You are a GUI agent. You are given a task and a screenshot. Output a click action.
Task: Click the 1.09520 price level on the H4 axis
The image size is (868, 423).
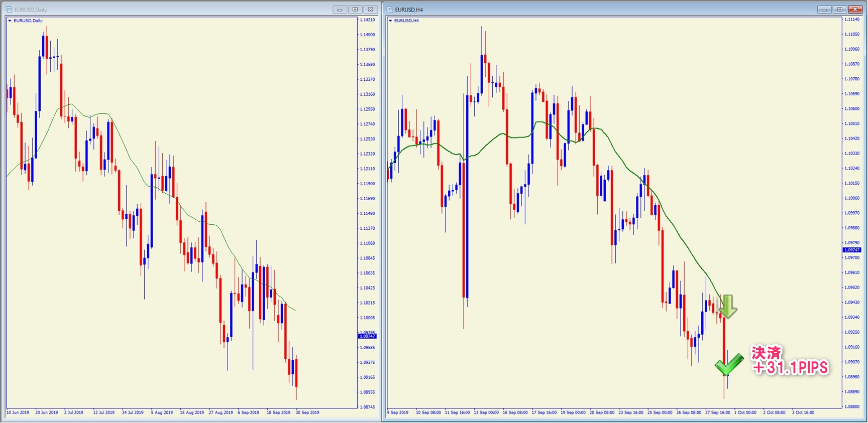(x=852, y=288)
